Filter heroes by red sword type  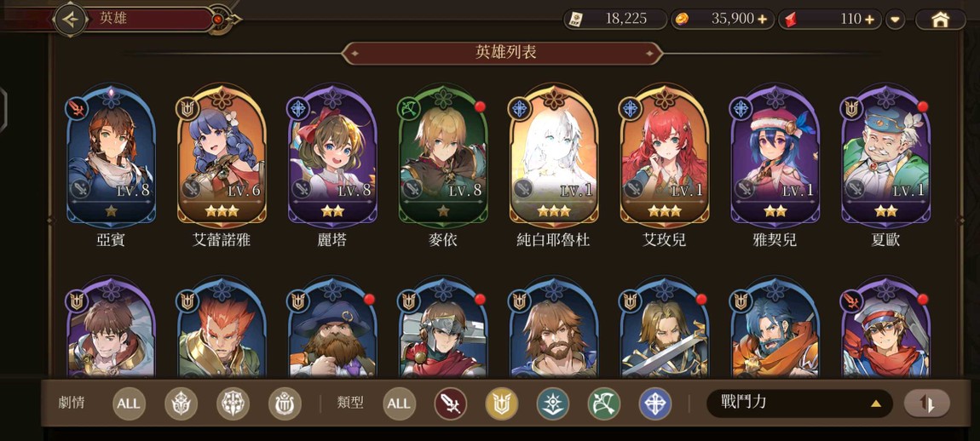point(450,404)
